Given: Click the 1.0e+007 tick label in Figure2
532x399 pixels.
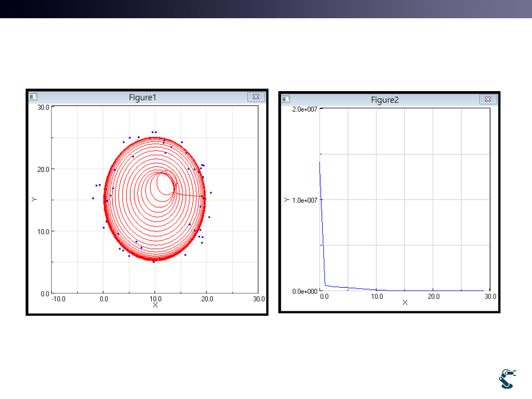Looking at the screenshot, I should (304, 200).
